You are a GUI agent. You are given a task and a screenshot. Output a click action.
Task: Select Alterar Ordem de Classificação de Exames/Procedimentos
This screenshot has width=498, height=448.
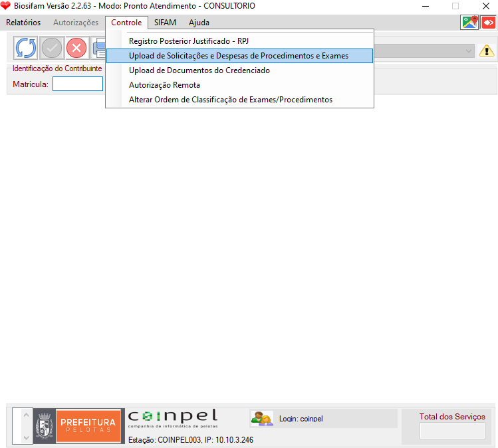tap(240, 100)
